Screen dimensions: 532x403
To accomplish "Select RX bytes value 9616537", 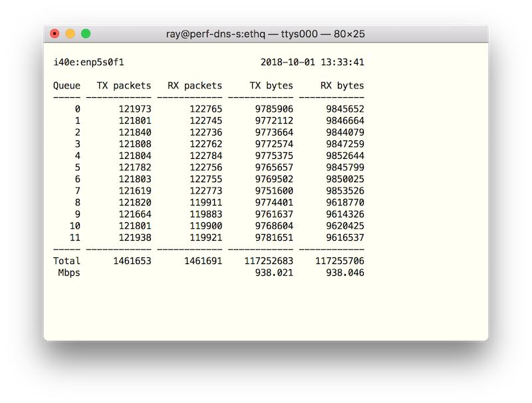I will (x=345, y=238).
